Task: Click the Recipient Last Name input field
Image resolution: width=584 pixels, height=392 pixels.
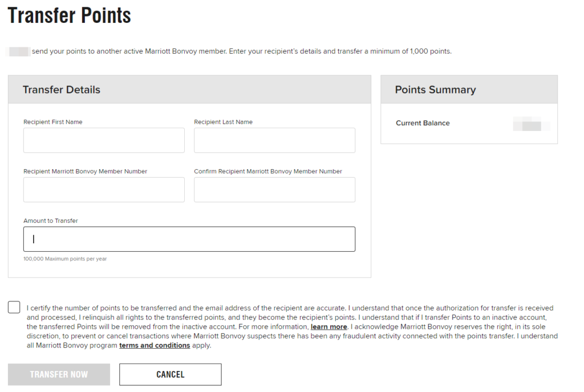Action: click(274, 140)
